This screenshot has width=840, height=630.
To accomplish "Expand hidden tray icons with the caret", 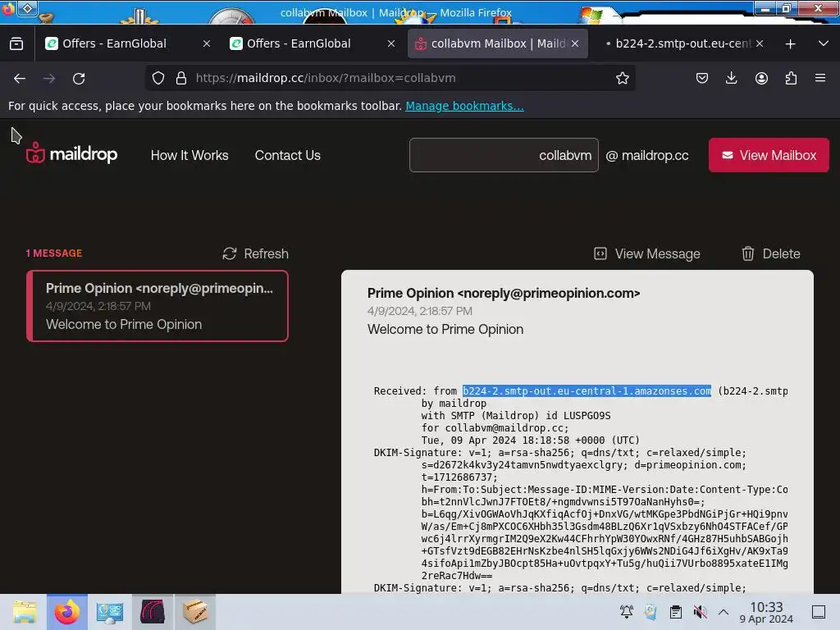I will (724, 612).
